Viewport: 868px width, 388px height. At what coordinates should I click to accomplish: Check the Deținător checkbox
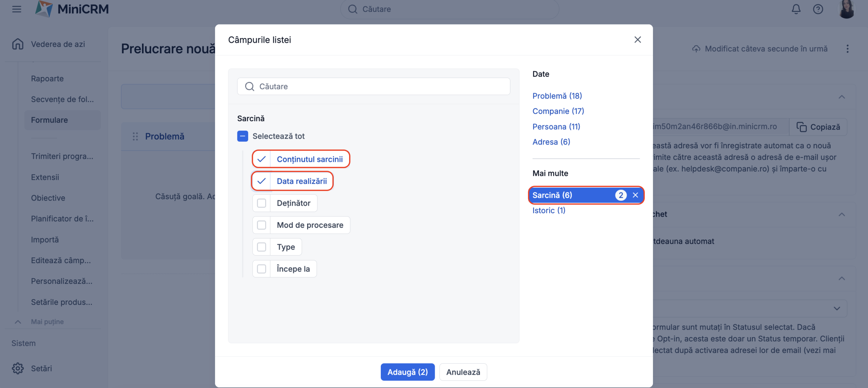tap(261, 203)
